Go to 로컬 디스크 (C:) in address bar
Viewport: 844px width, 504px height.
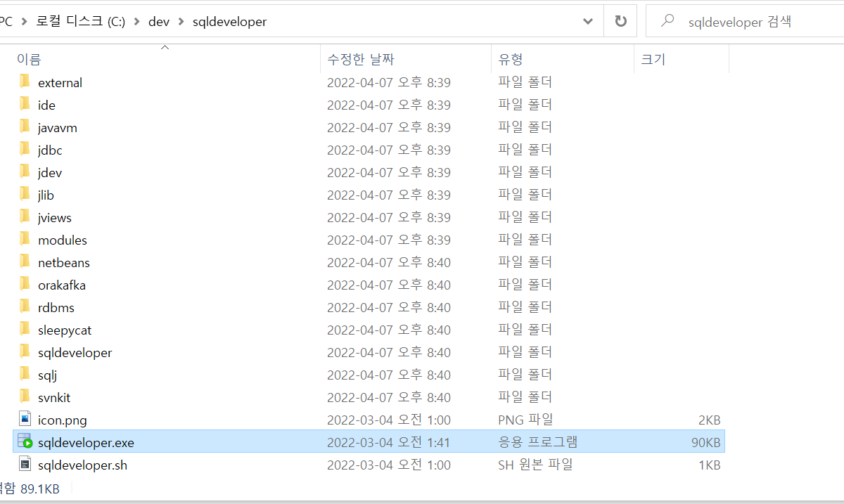[81, 22]
